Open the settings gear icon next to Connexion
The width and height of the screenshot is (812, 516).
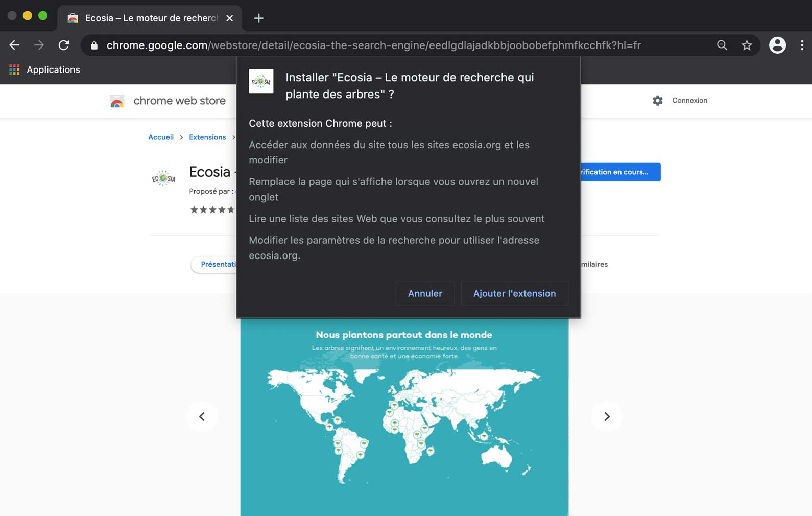coord(658,101)
